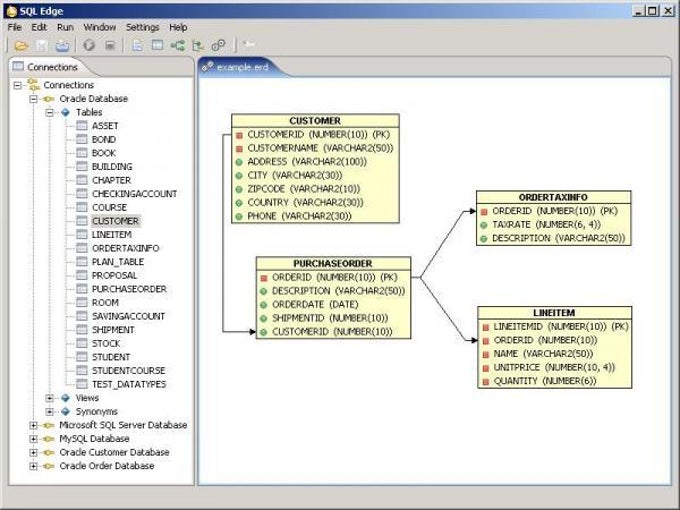Click the green connected nodes toolbar icon
Viewport: 680px width, 510px height.
point(178,45)
